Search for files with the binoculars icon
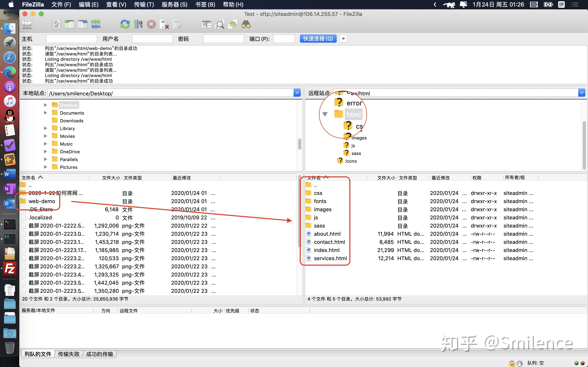Screen dimensions: 588x367 [245, 24]
